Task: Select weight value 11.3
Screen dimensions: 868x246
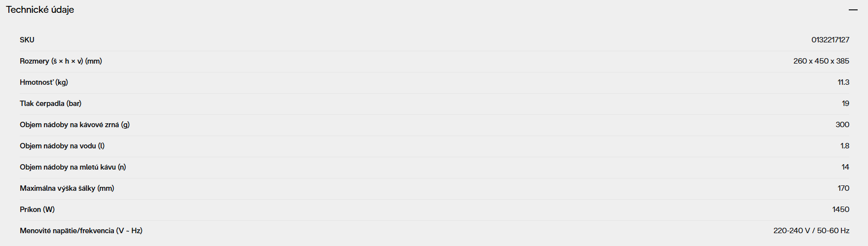Action: 843,82
